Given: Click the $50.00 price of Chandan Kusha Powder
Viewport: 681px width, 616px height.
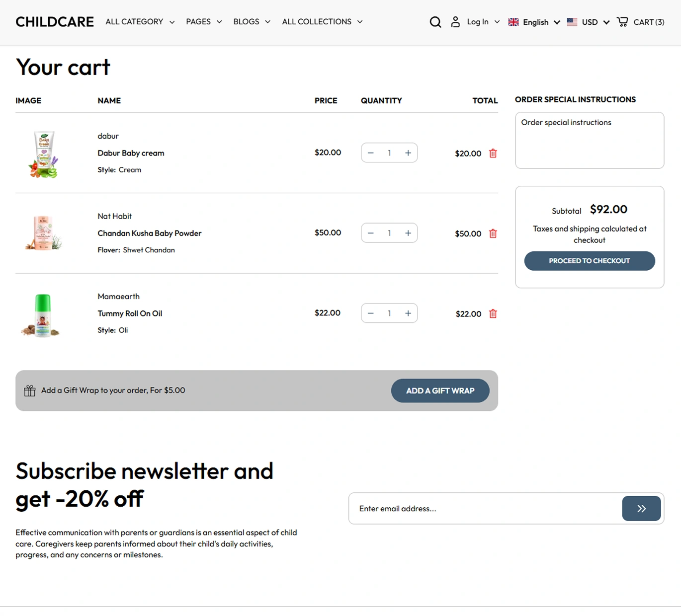Looking at the screenshot, I should (x=328, y=232).
